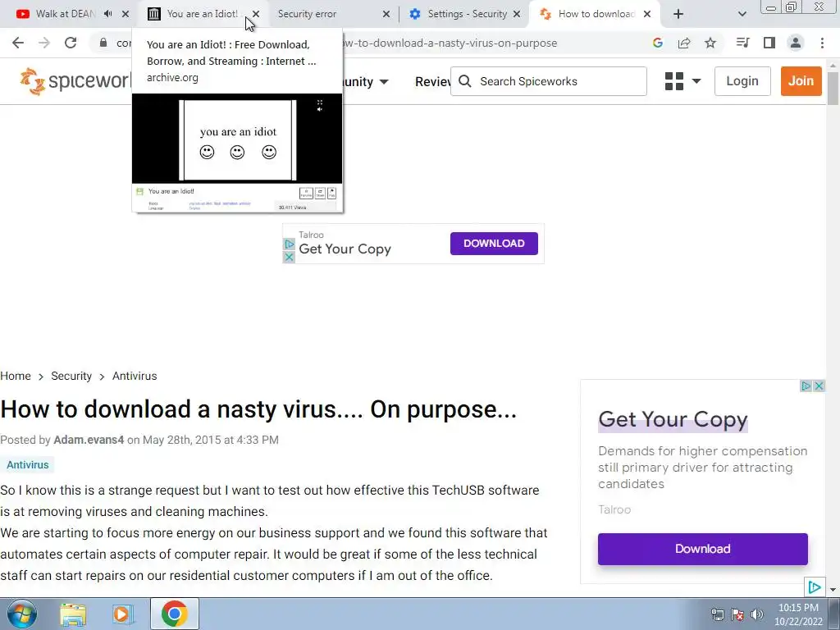Close the Security error tab
This screenshot has height=630, width=840.
pyautogui.click(x=386, y=14)
